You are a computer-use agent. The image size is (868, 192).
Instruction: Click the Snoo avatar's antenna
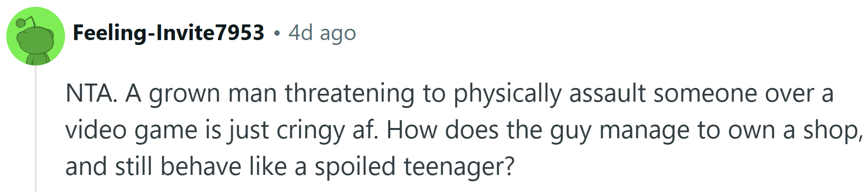(x=25, y=22)
